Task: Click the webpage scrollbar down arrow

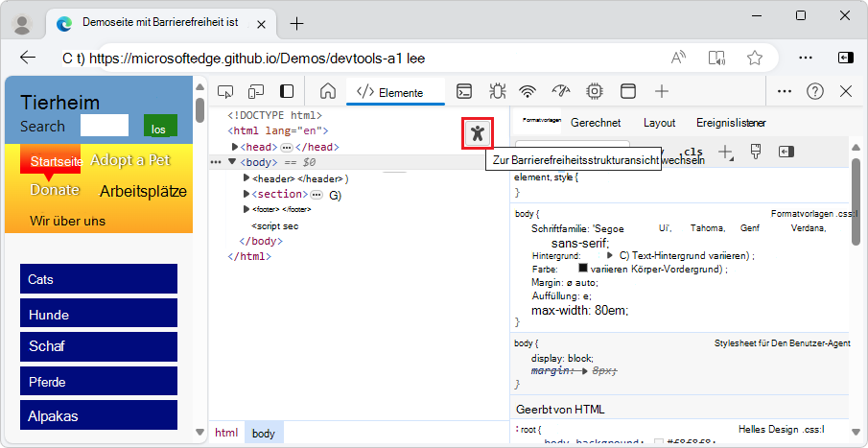Action: click(x=199, y=432)
